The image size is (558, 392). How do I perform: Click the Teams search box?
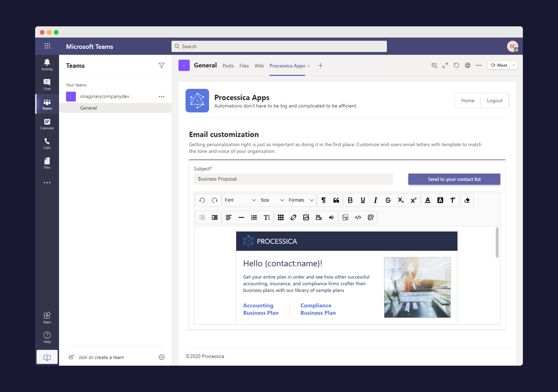(279, 46)
